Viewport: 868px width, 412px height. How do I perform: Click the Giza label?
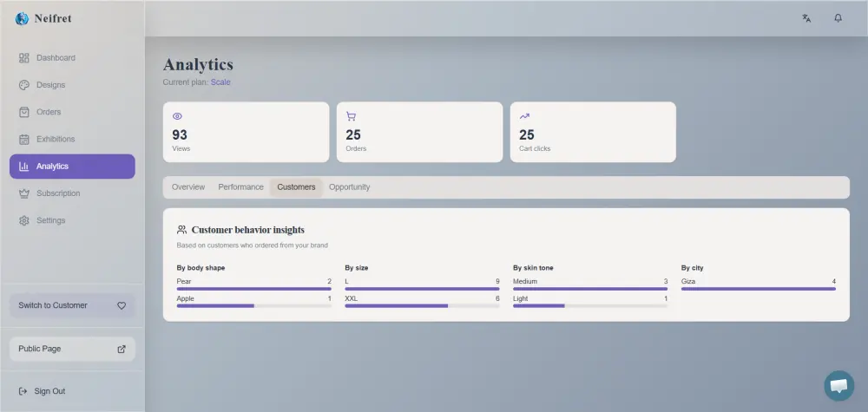[x=688, y=282]
